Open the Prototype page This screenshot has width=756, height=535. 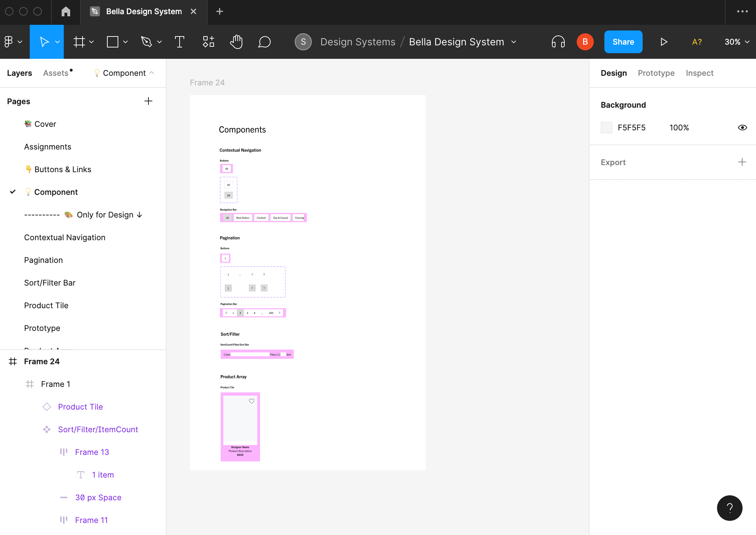click(x=42, y=328)
